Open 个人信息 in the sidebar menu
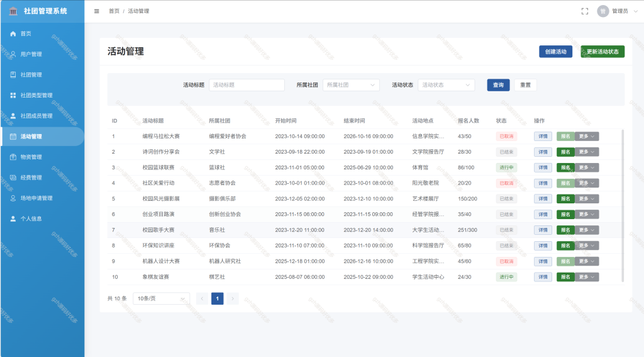 coord(42,219)
